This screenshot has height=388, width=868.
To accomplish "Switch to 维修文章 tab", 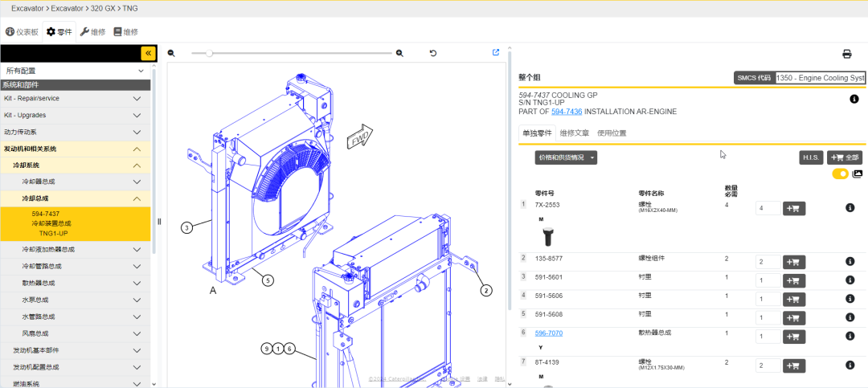I will (574, 133).
